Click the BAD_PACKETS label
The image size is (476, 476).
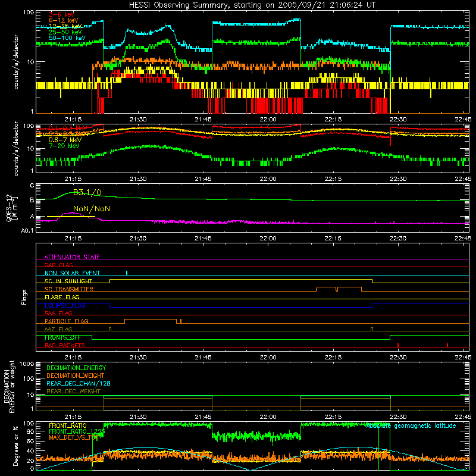[65, 345]
